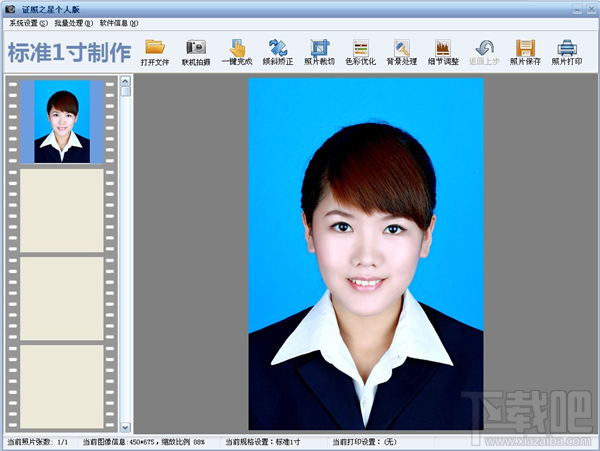Image resolution: width=600 pixels, height=451 pixels.
Task: Click 返回上步 undo step icon
Action: 484,52
